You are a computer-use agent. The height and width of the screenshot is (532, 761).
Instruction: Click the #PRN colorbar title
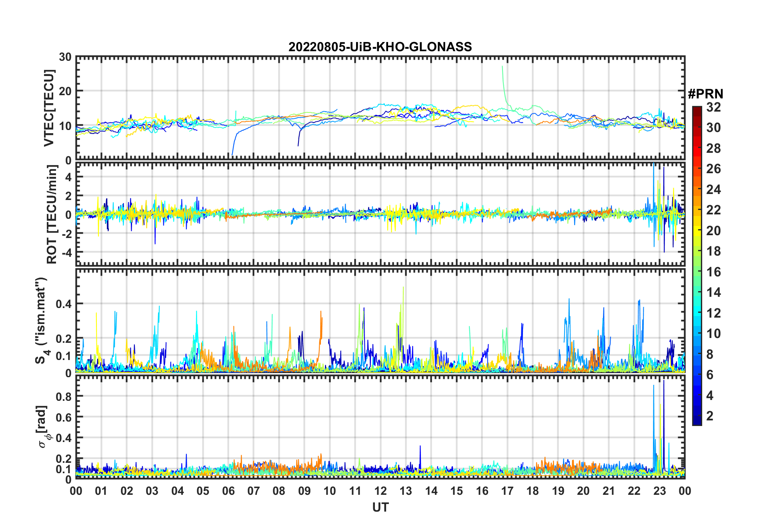coord(705,94)
